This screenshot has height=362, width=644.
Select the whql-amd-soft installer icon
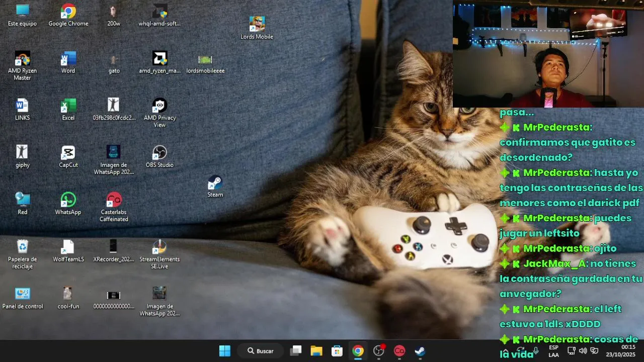pyautogui.click(x=159, y=15)
